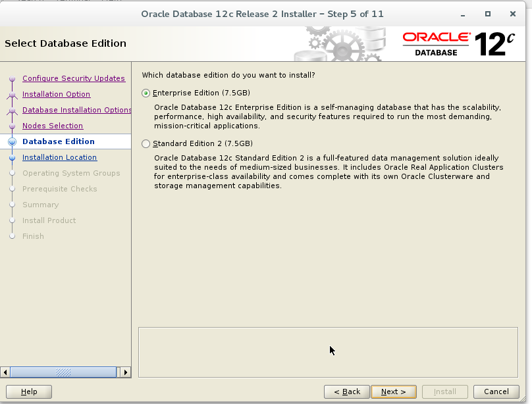Open the Configure Security Updates step
The width and height of the screenshot is (532, 404).
[74, 78]
